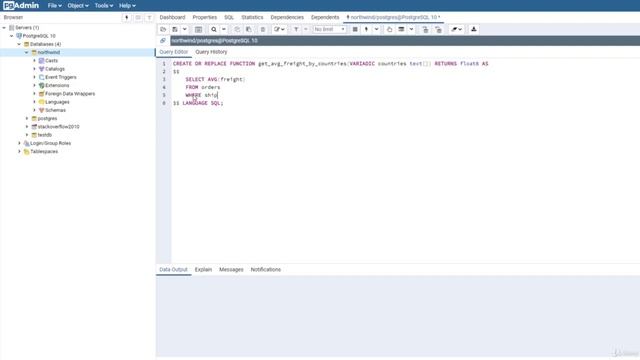Image resolution: width=640 pixels, height=360 pixels.
Task: Click the Filter funnel icon in toolbar
Action: (x=296, y=29)
